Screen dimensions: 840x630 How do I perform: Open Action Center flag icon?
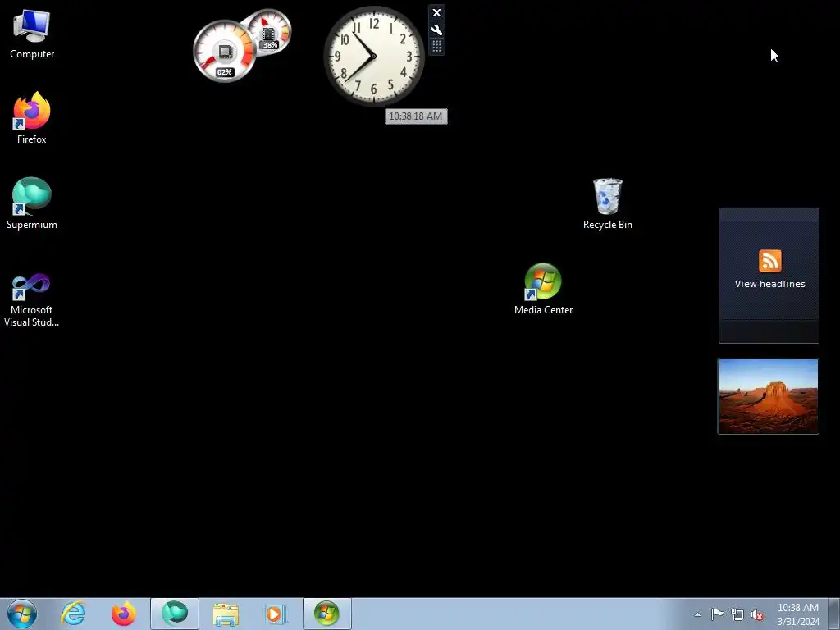[717, 614]
